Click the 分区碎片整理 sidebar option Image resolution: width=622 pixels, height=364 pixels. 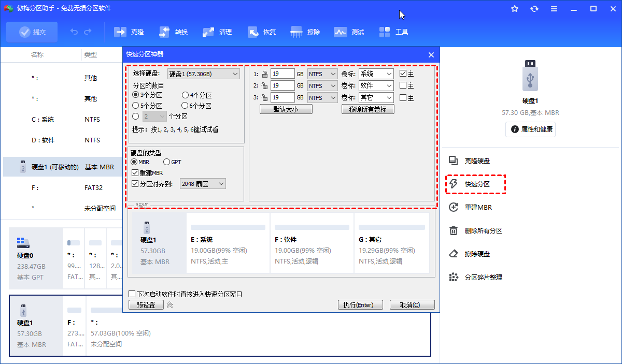475,277
